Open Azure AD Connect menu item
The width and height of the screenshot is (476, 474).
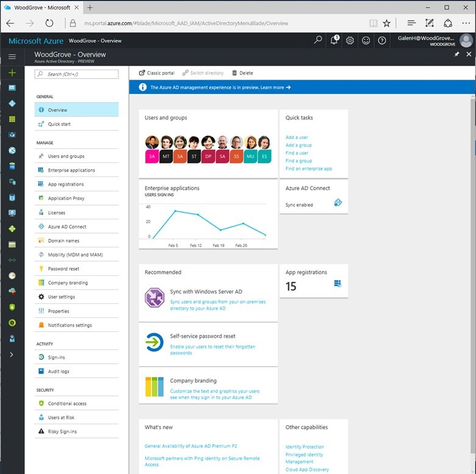(x=76, y=226)
